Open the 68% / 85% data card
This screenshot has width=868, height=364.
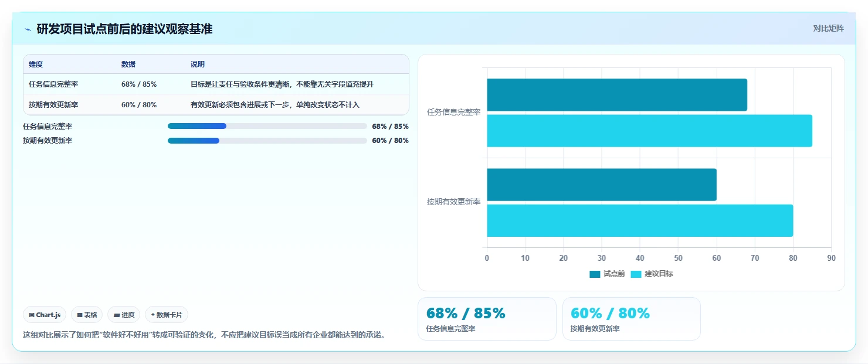coord(487,319)
